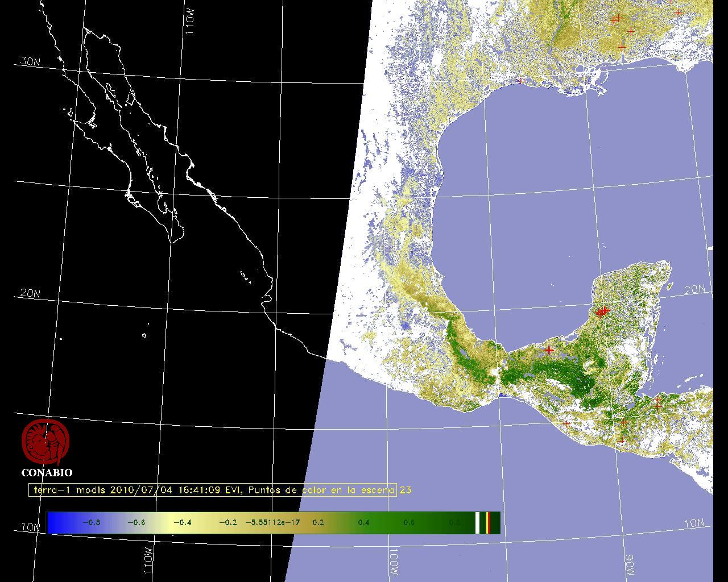Click the hotspot cross on Chiapas Pacific coast
This screenshot has width=728, height=582.
click(566, 423)
